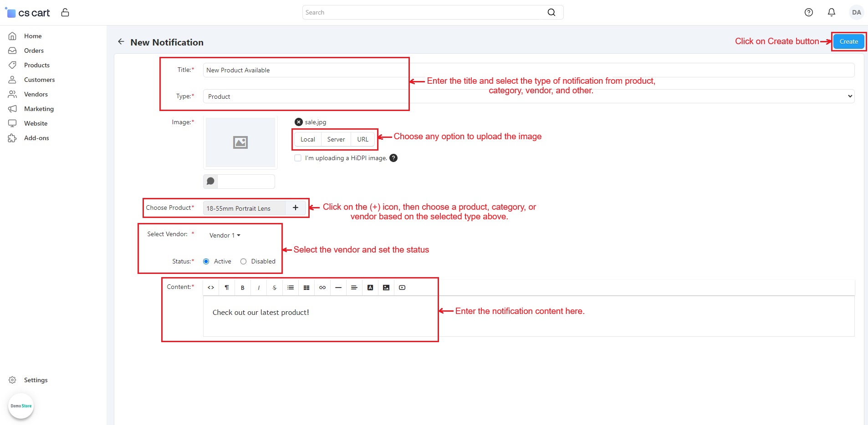Insert a link using the editor toolbar
Screen dimensions: 868x425
point(322,288)
